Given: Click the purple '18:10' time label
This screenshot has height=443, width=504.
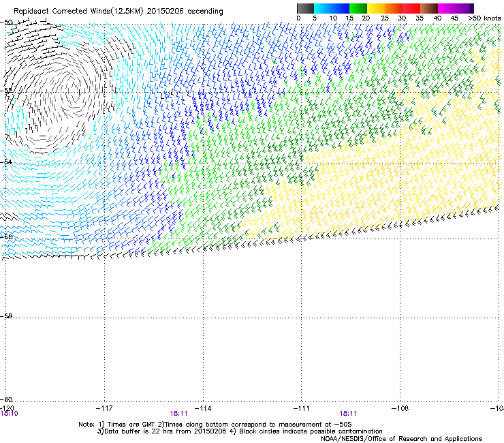Looking at the screenshot, I should point(10,414).
